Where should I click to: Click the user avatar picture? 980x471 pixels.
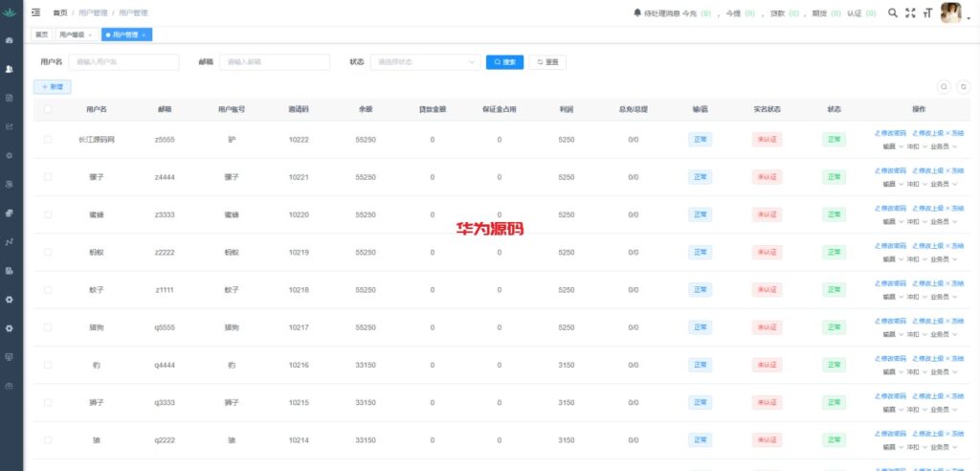pyautogui.click(x=950, y=12)
